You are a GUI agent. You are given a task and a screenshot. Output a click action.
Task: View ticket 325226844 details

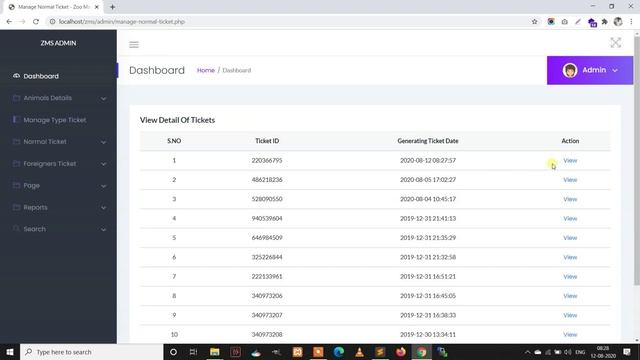click(x=570, y=257)
